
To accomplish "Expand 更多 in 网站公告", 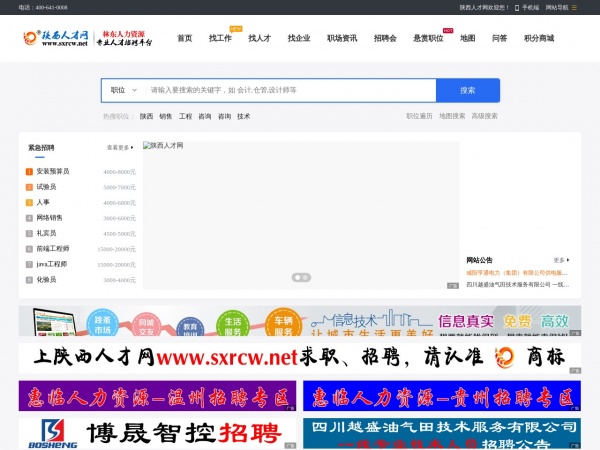I will pyautogui.click(x=561, y=260).
